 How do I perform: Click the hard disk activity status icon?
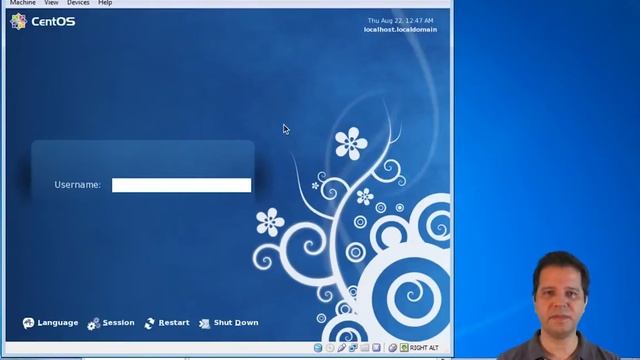pyautogui.click(x=318, y=348)
